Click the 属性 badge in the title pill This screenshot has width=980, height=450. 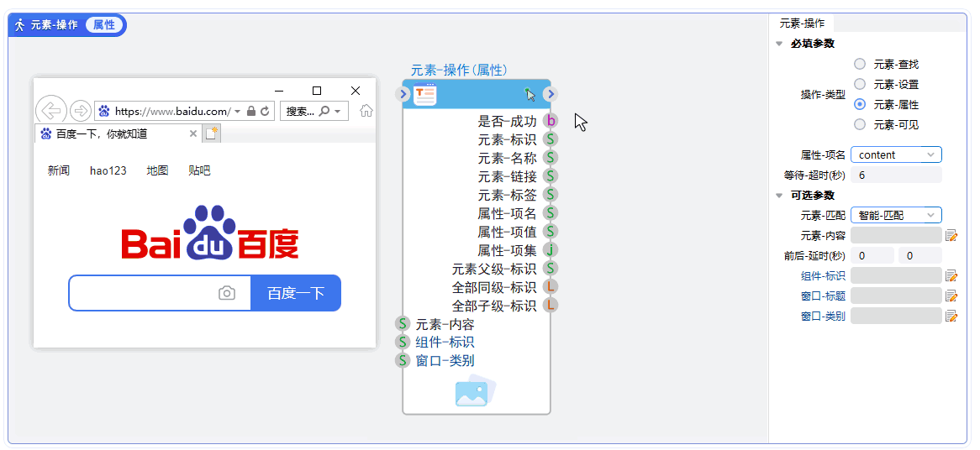pos(103,25)
